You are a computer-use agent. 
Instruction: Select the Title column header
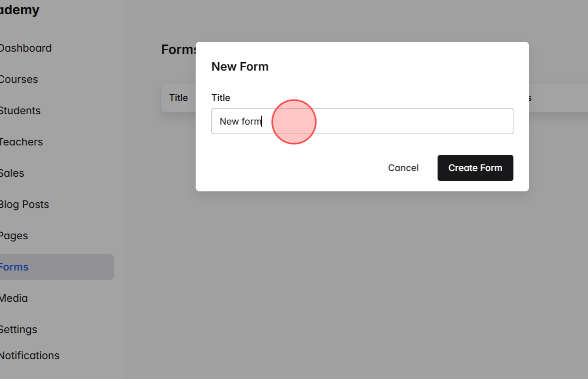coord(178,98)
